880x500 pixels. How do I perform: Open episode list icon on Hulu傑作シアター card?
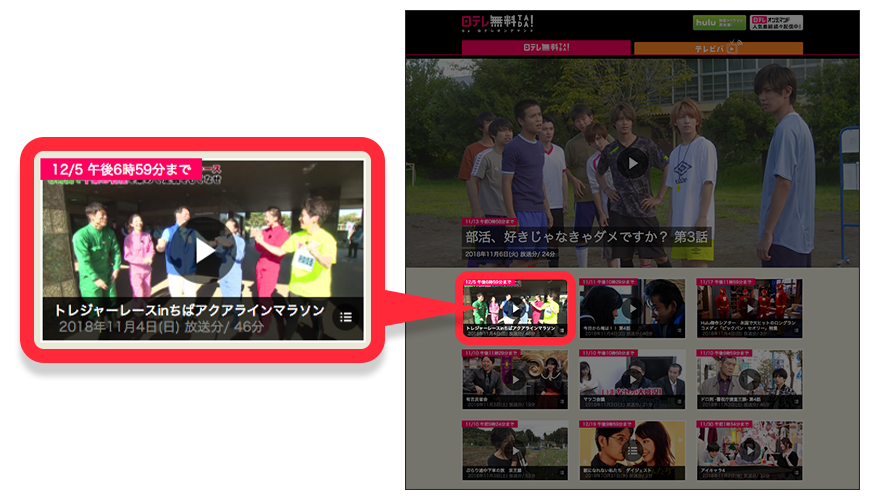tap(796, 331)
